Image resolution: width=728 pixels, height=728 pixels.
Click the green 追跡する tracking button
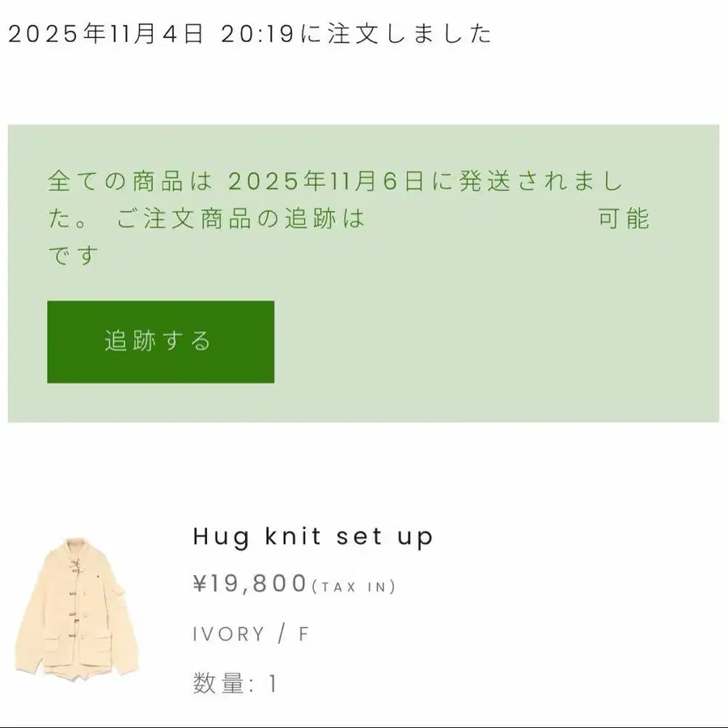161,341
